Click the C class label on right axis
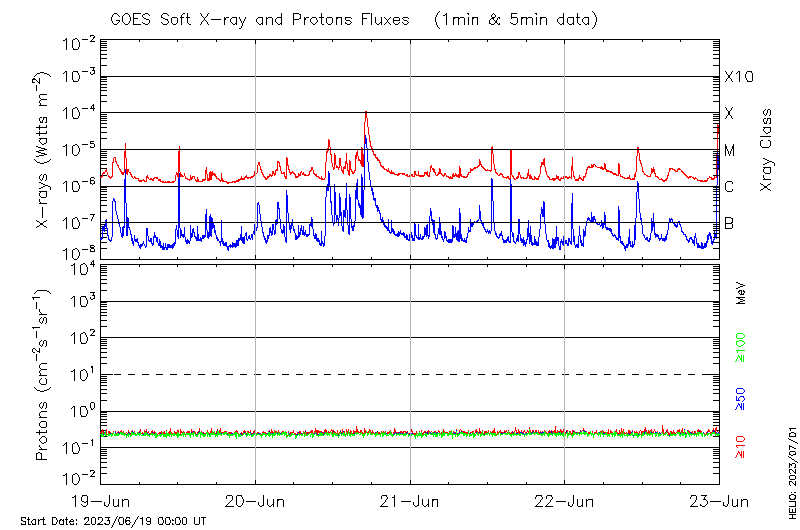 (730, 187)
